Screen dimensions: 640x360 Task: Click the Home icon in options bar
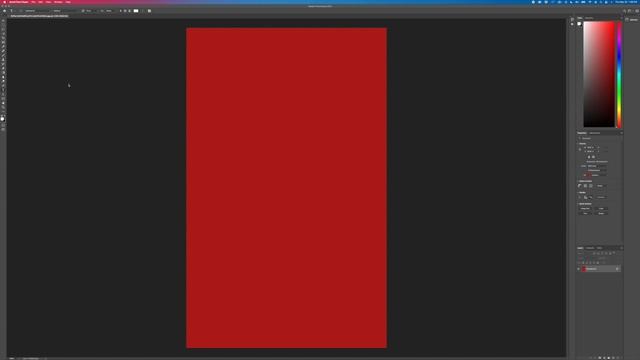click(x=4, y=11)
